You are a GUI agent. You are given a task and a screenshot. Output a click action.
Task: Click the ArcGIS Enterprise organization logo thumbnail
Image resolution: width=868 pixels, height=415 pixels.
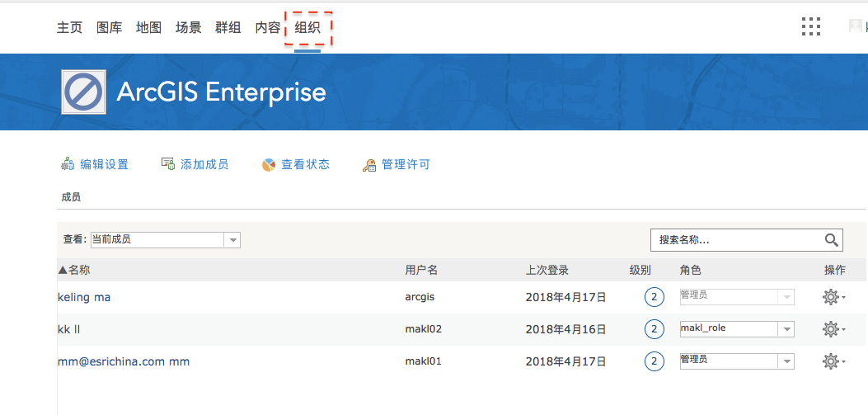pyautogui.click(x=83, y=92)
